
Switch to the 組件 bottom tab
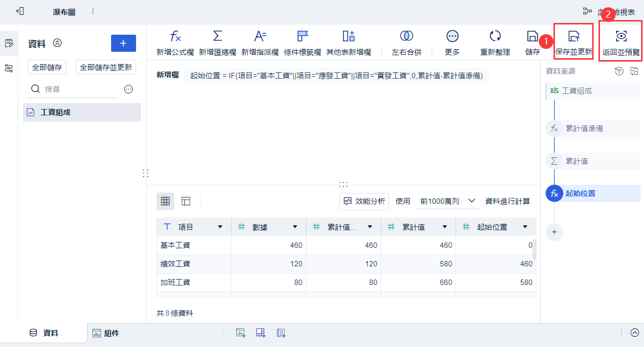[x=106, y=333]
